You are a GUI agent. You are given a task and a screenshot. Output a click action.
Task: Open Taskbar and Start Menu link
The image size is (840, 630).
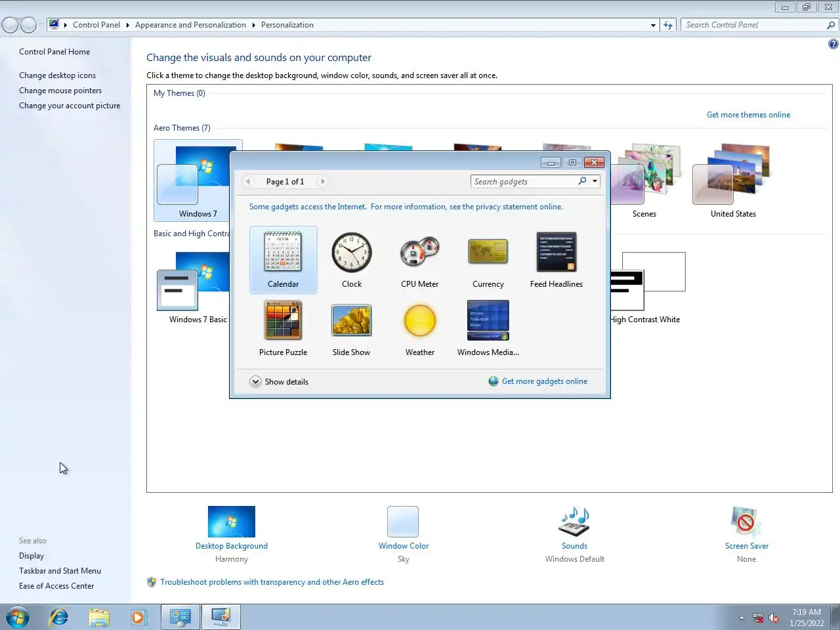60,571
